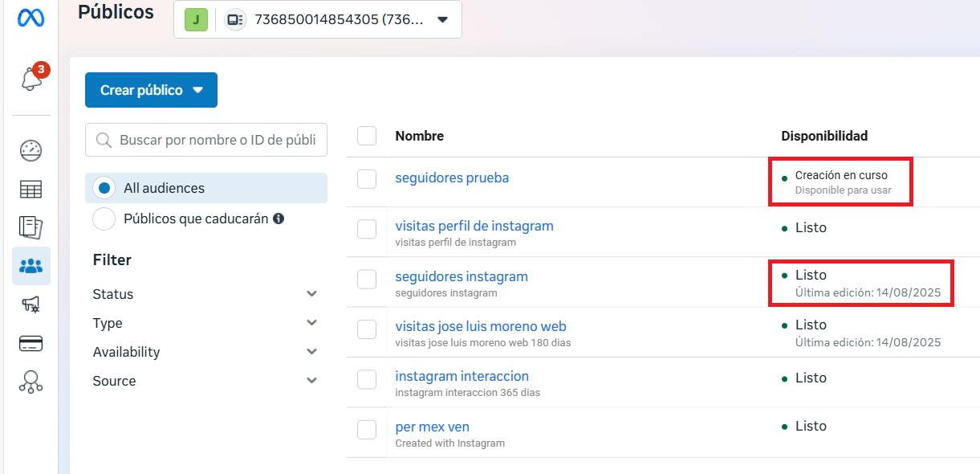
Task: Expand the Availability filter section
Action: 205,352
